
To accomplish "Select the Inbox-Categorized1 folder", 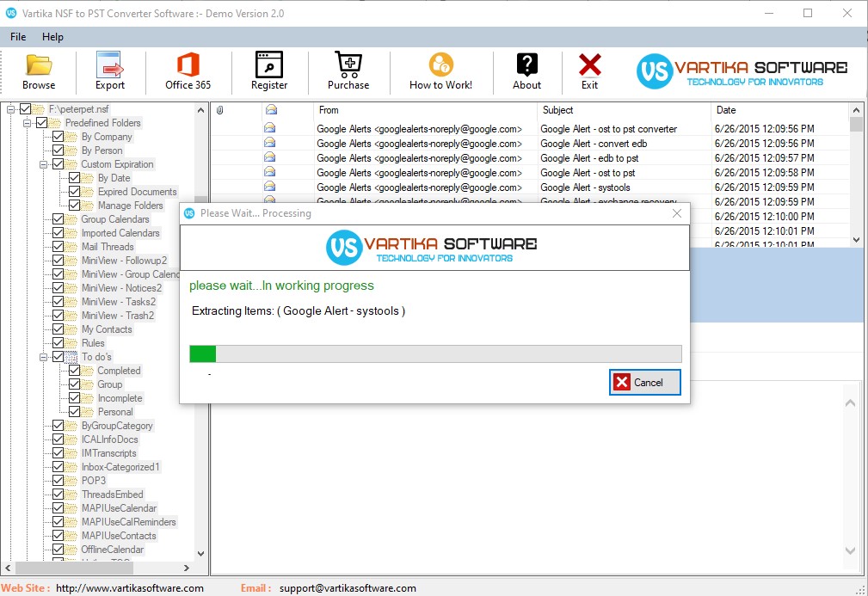I will click(120, 467).
